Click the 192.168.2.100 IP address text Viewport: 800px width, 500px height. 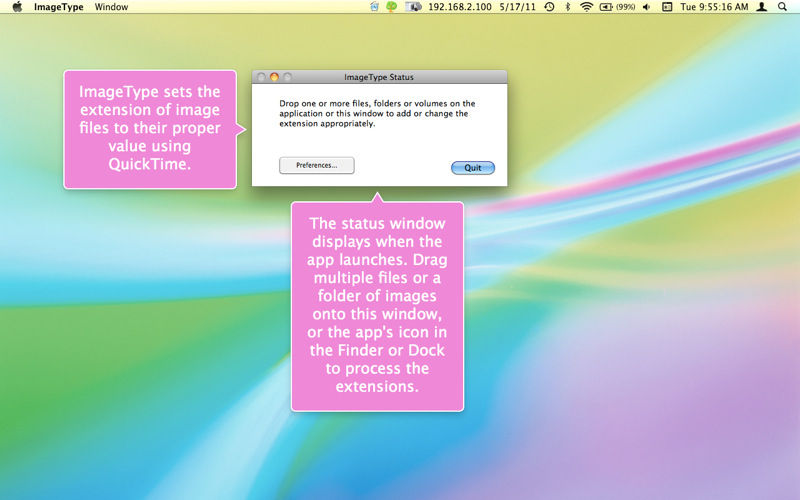(460, 7)
